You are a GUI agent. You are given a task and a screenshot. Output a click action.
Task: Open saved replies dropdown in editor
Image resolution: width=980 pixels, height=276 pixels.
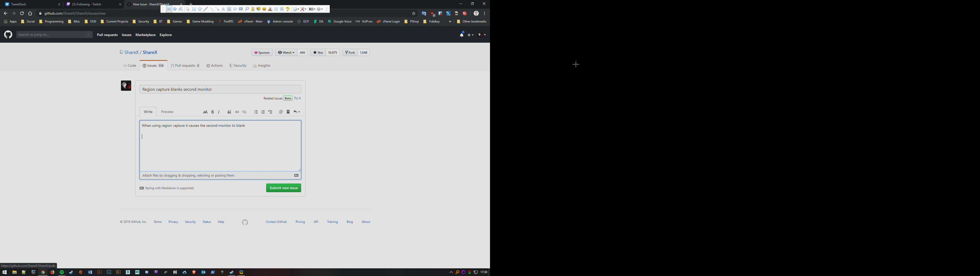coord(297,112)
